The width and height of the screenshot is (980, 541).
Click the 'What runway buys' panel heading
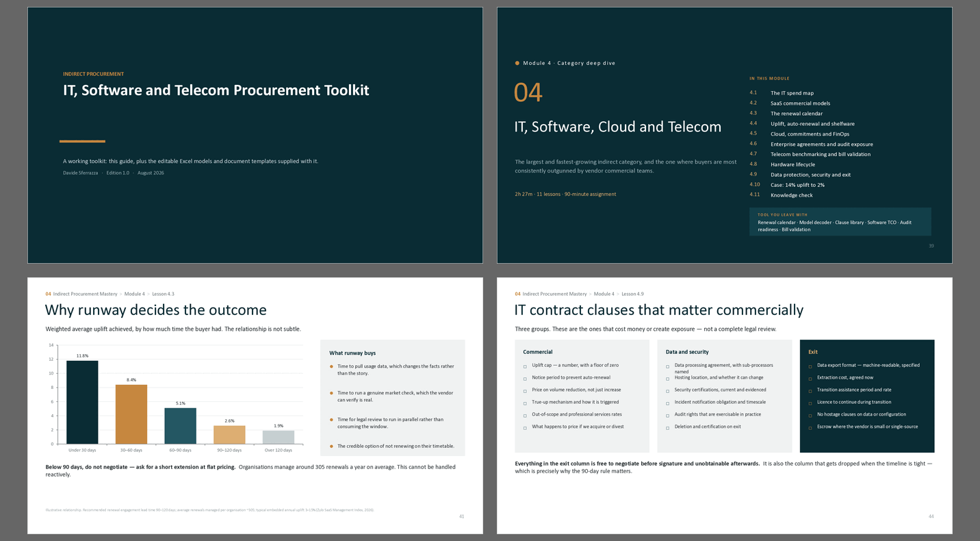coord(352,353)
